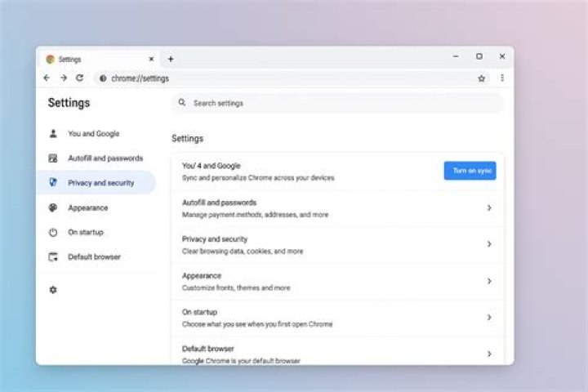Bookmark this page with the star icon
The height and width of the screenshot is (392, 588).
pyautogui.click(x=482, y=78)
